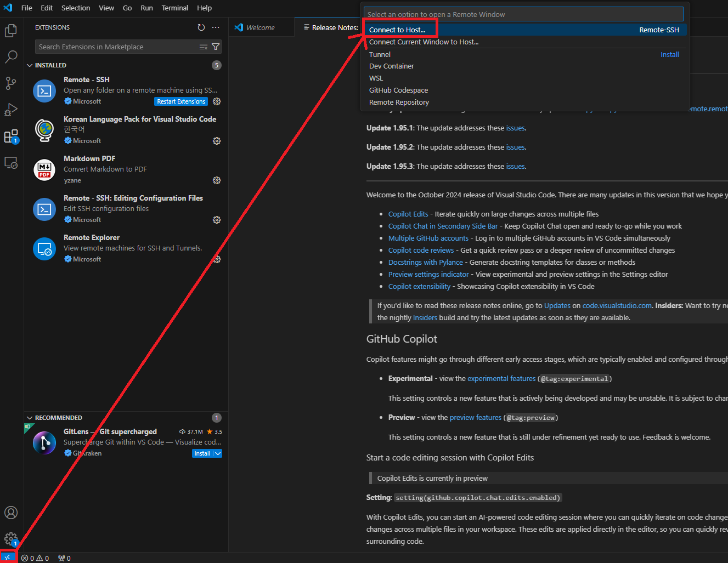Open the View menu
Screen dimensions: 728x563
pyautogui.click(x=106, y=8)
